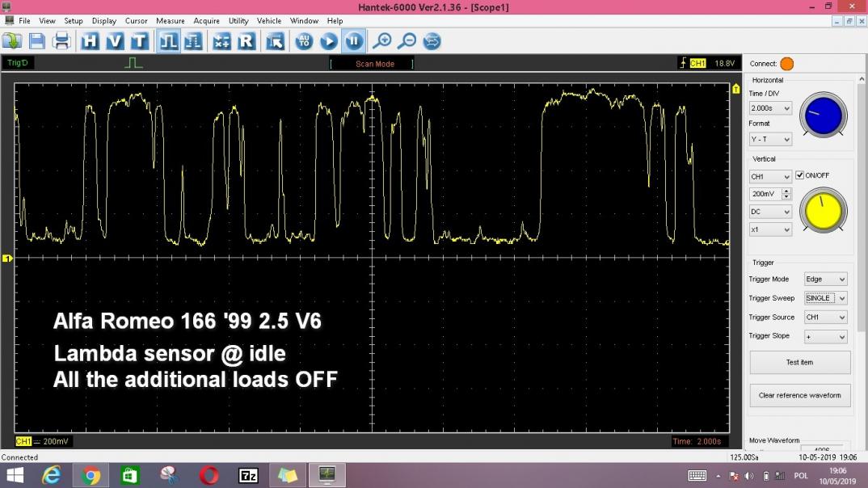868x488 pixels.
Task: Start acquisition with the Play button
Action: tap(329, 41)
